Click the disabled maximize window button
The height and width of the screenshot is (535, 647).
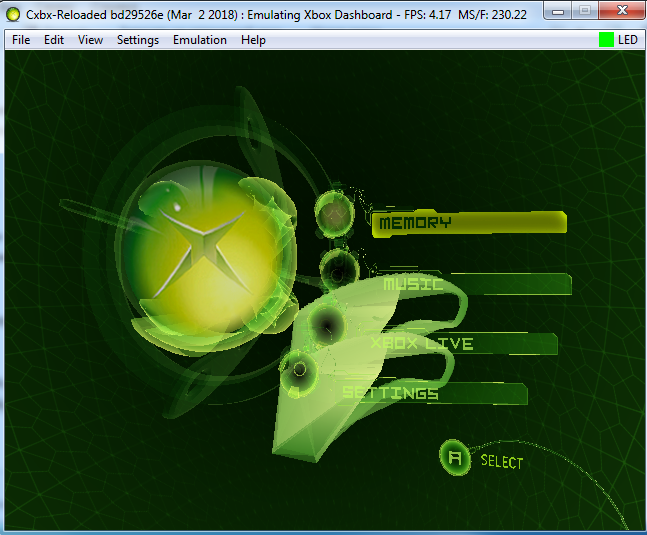click(x=585, y=11)
